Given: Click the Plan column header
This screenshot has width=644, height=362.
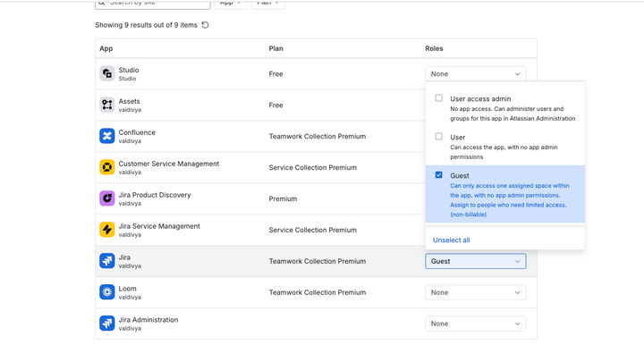Looking at the screenshot, I should point(276,48).
